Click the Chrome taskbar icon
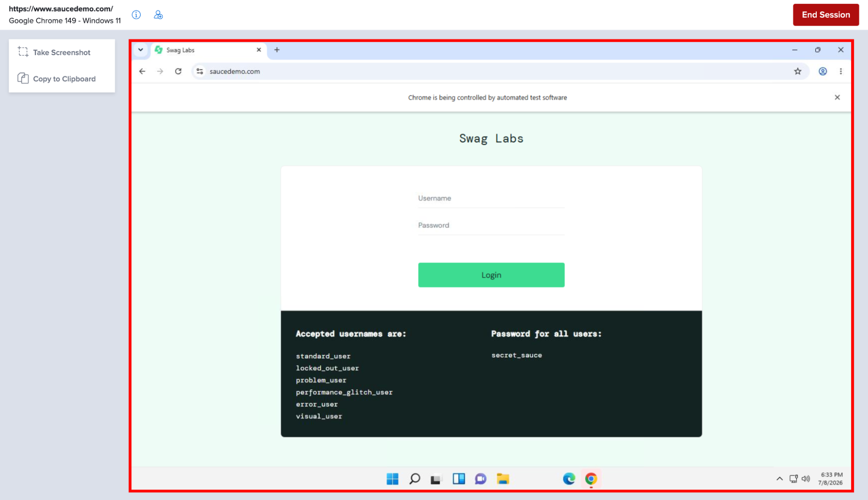The width and height of the screenshot is (868, 500). (x=591, y=479)
